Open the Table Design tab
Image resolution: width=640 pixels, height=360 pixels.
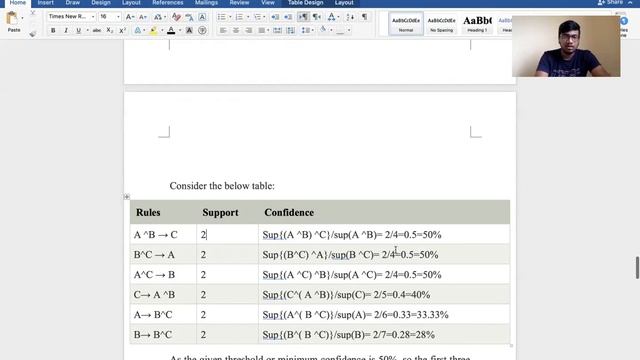coord(306,3)
